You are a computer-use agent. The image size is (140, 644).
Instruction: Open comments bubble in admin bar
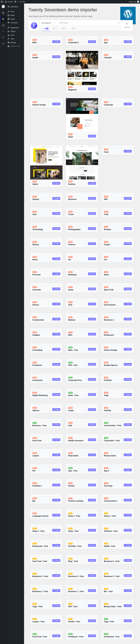pos(16,2)
